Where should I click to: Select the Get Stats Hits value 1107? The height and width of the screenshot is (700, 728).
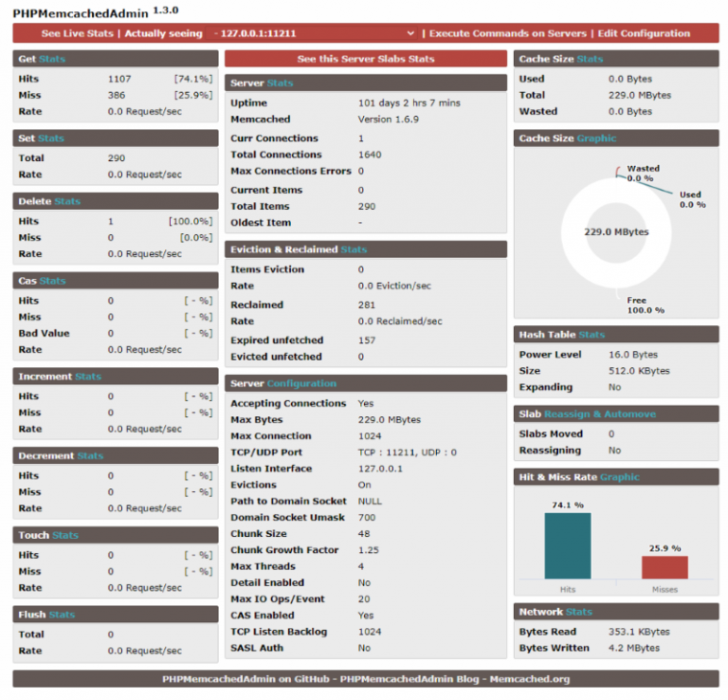[x=119, y=79]
